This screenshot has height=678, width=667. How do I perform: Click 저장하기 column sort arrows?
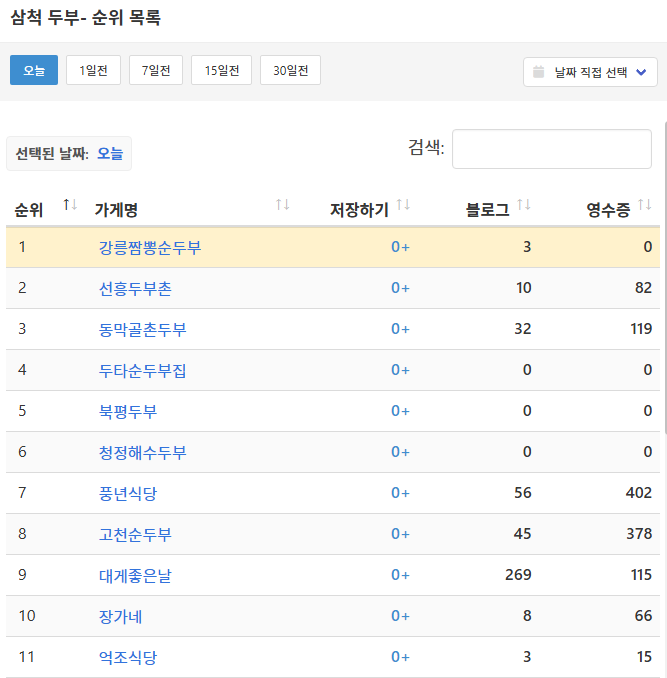pyautogui.click(x=403, y=205)
